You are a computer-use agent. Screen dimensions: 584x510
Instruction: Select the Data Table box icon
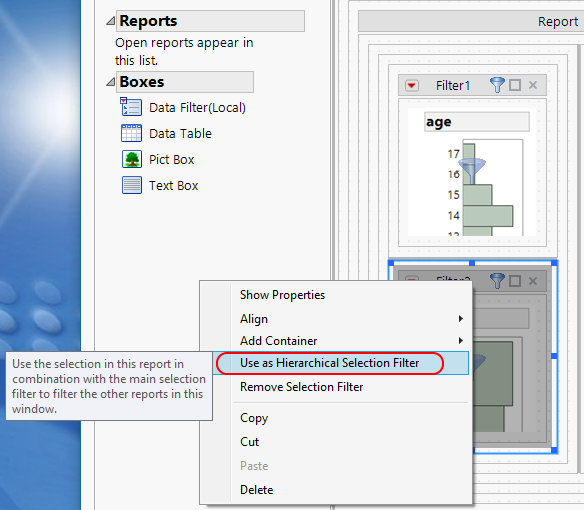[131, 133]
